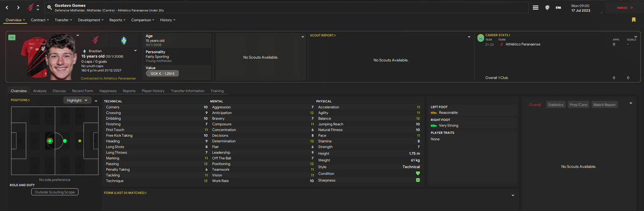This screenshot has width=644, height=211.
Task: Click the Contracted to Athlético Paranaense link
Action: (108, 79)
